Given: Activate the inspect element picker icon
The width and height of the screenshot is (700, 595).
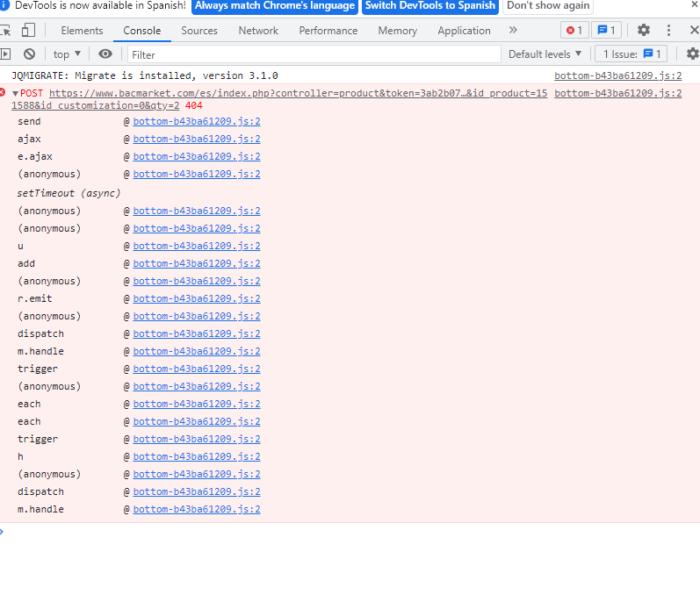Looking at the screenshot, I should pyautogui.click(x=5, y=31).
